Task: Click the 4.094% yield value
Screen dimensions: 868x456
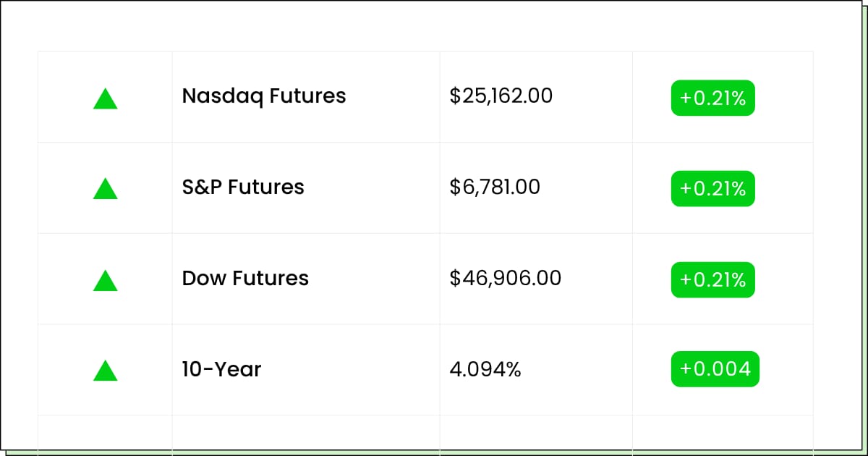Action: tap(485, 369)
